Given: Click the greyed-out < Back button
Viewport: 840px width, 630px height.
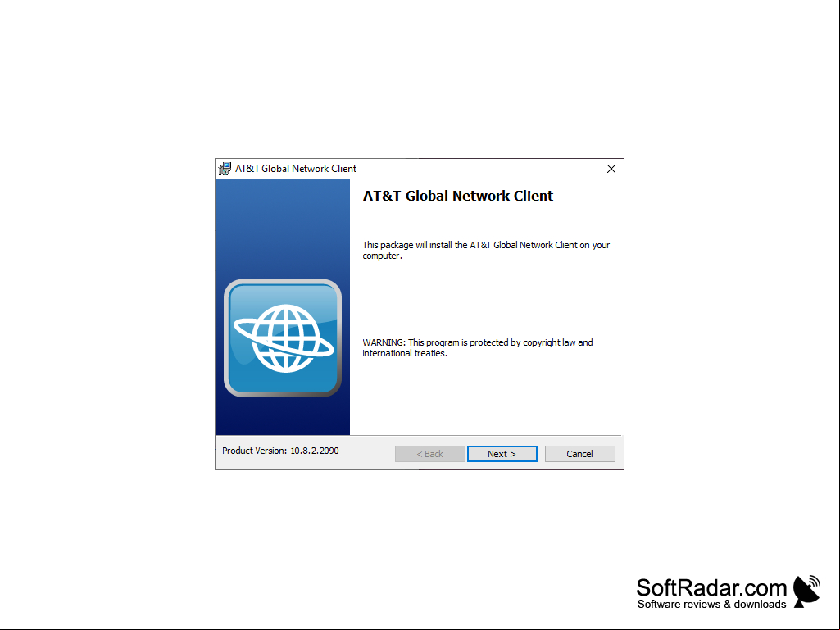Looking at the screenshot, I should [429, 454].
